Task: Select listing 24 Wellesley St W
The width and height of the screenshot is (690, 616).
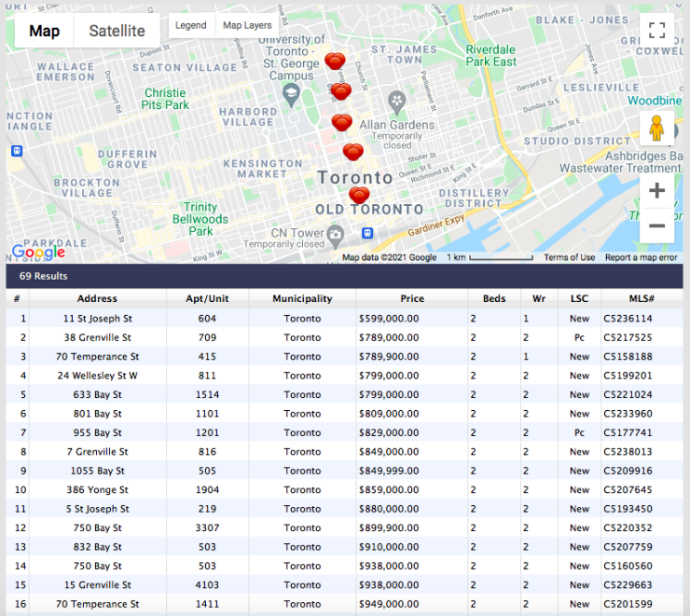Action: pos(345,376)
